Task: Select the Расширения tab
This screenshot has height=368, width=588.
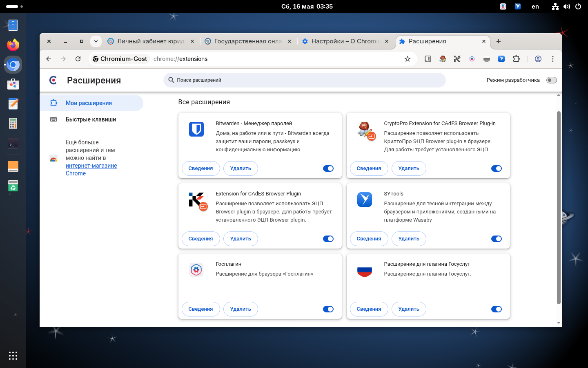Action: pyautogui.click(x=443, y=41)
